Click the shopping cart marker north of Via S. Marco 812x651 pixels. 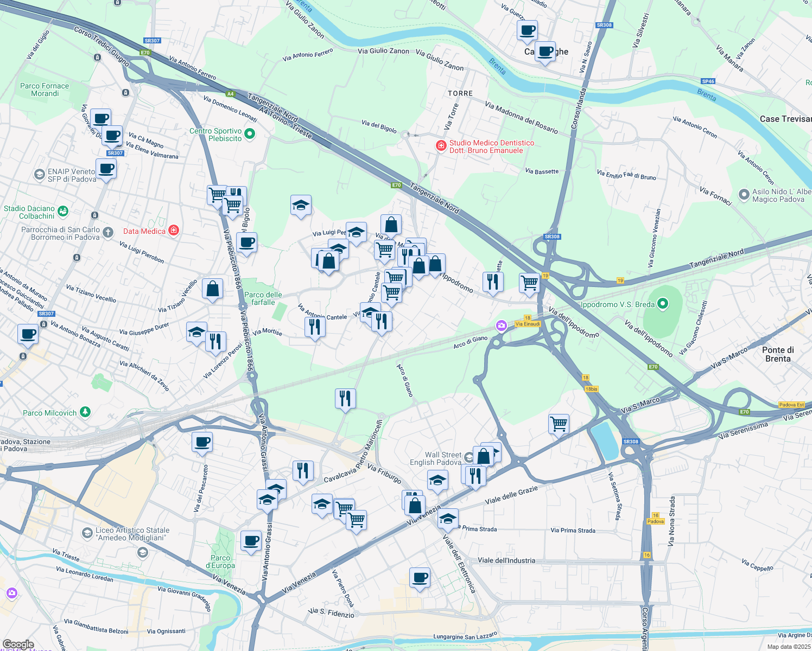click(x=559, y=424)
